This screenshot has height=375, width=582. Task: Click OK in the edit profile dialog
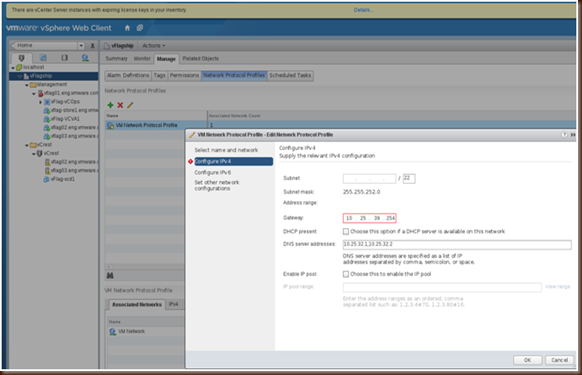(527, 360)
